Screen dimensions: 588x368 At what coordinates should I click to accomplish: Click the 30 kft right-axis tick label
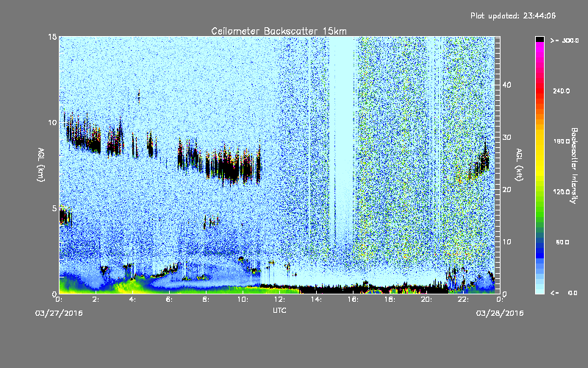point(506,138)
